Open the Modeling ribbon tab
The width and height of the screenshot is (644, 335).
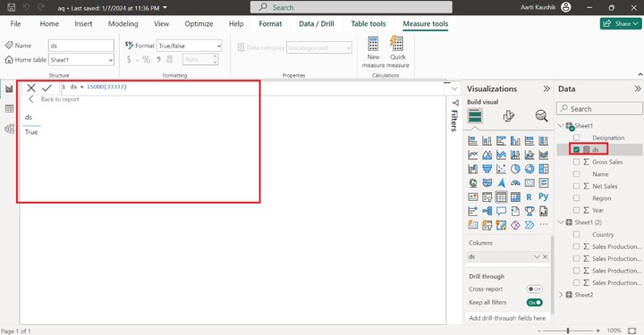click(x=123, y=24)
